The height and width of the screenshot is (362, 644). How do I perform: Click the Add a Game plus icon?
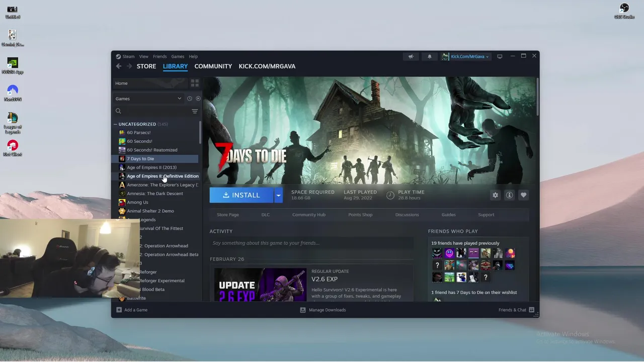[x=119, y=310]
